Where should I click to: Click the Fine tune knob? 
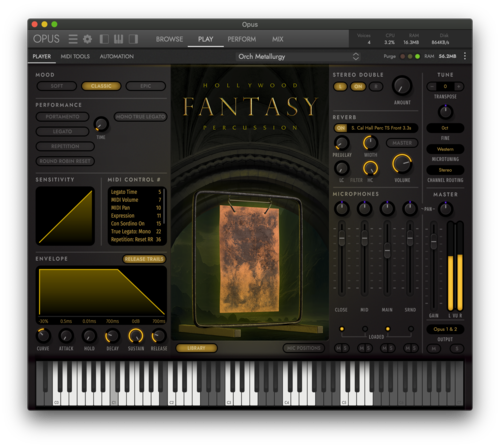(445, 112)
